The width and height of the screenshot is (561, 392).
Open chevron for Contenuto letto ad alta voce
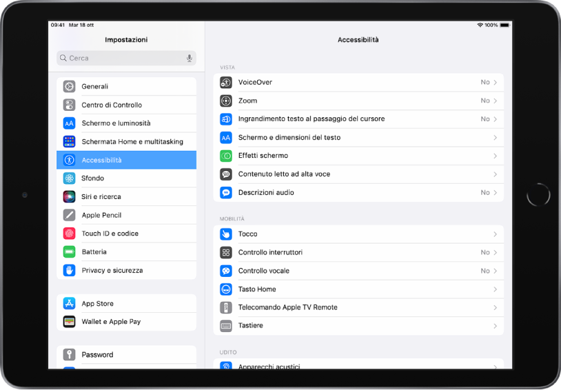coord(495,174)
